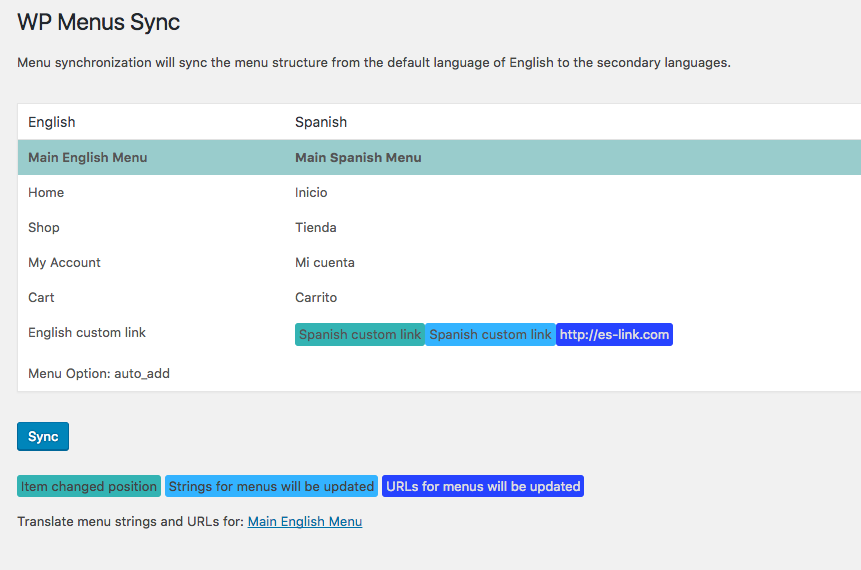
Task: Click the Carrito menu item
Action: (x=316, y=297)
